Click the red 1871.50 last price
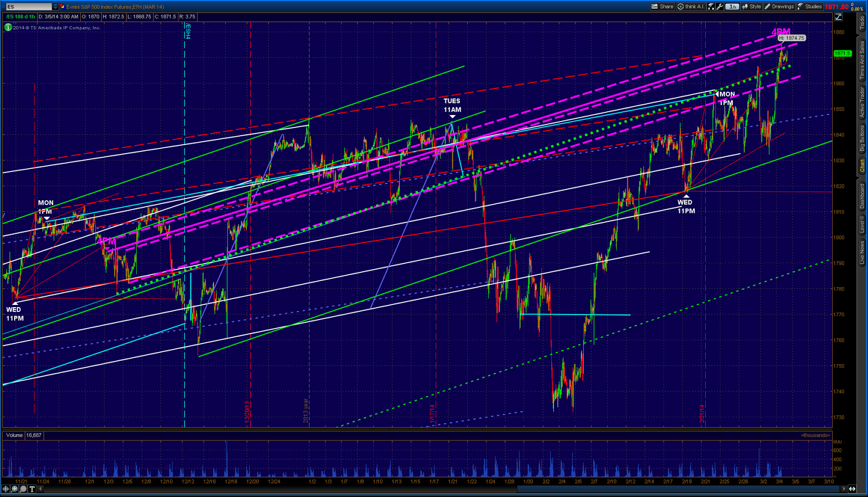 pos(836,7)
